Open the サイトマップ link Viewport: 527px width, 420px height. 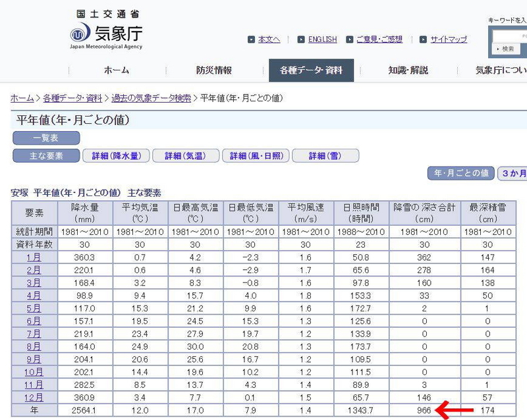449,39
